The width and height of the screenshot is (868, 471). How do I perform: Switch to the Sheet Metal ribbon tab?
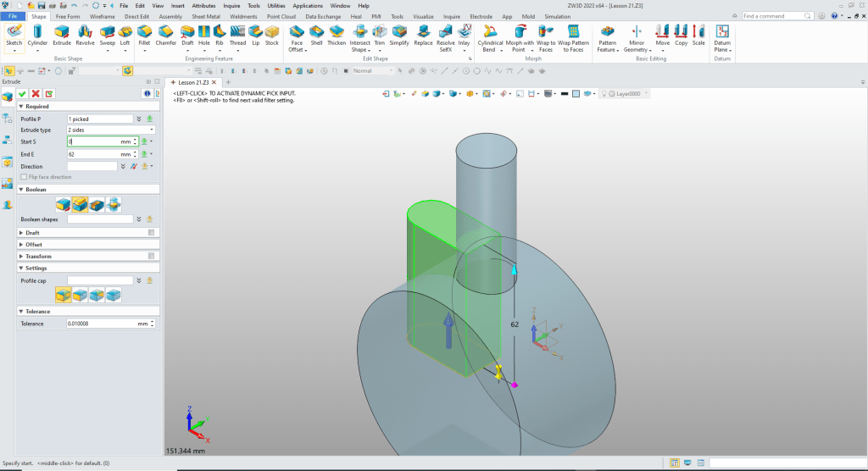pyautogui.click(x=206, y=16)
